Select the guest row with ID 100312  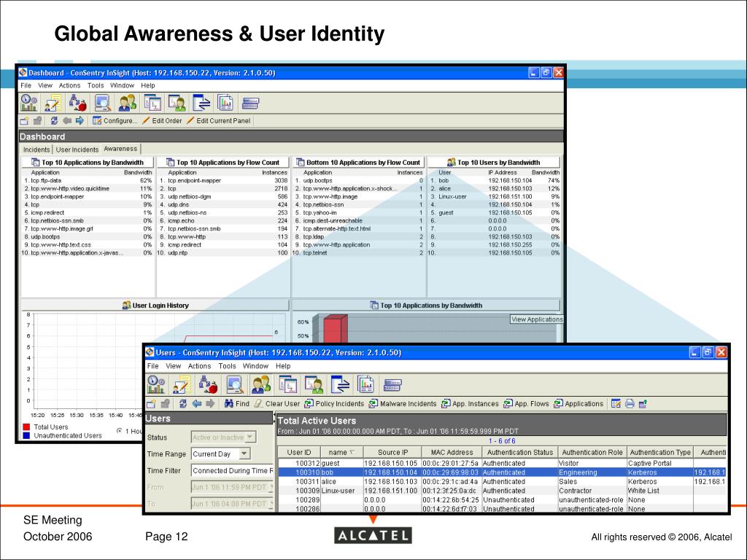502,463
